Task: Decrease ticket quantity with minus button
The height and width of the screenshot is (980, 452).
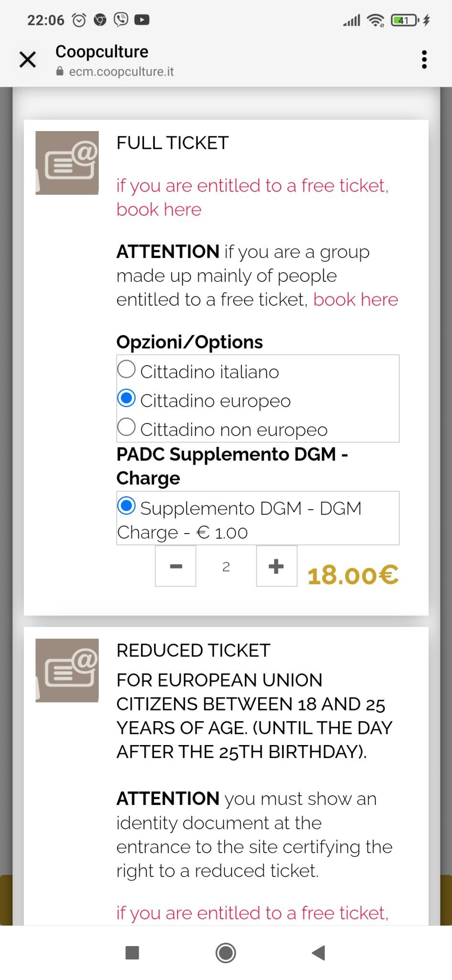Action: point(176,566)
